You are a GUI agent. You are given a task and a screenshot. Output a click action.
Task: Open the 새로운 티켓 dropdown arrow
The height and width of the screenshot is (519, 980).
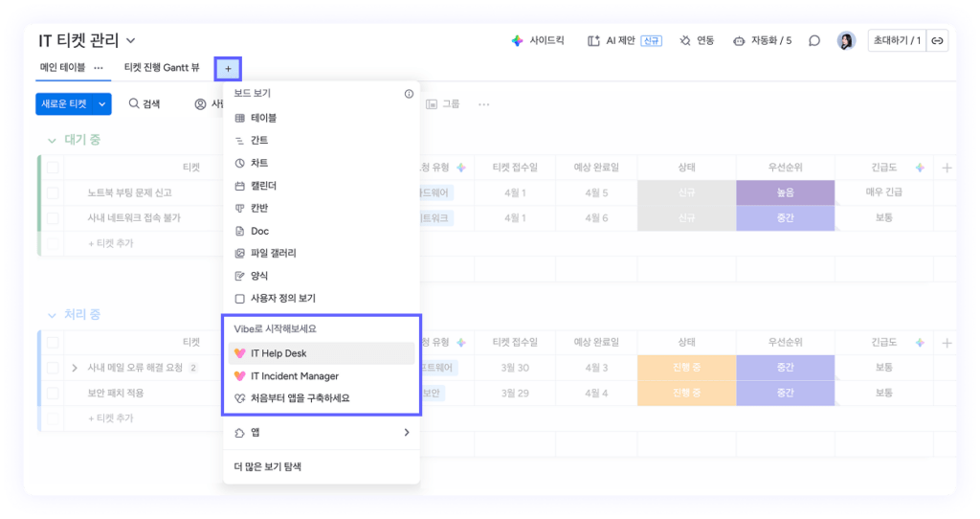(x=102, y=103)
